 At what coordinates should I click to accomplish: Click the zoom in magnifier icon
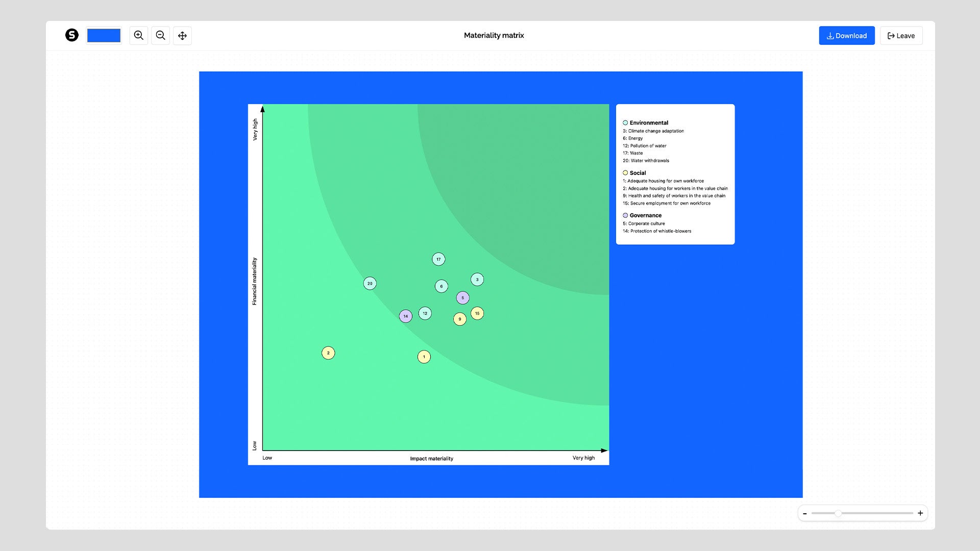138,36
